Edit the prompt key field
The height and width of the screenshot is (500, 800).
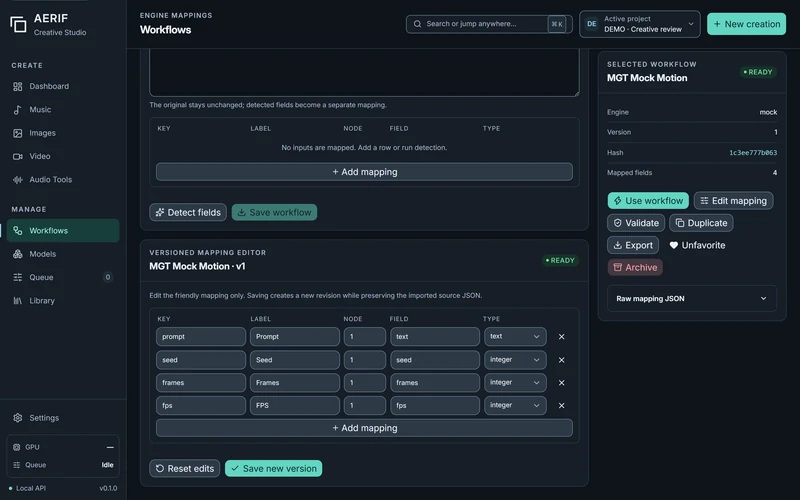click(201, 337)
